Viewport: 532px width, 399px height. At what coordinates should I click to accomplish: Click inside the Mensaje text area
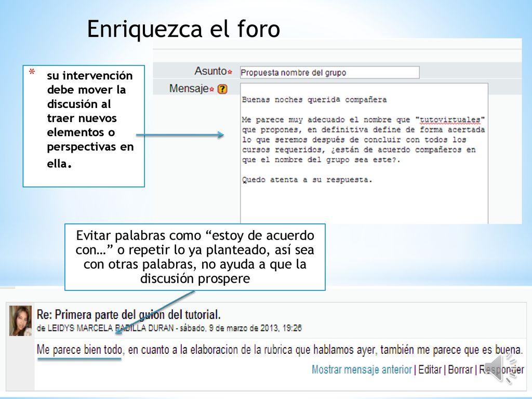click(364, 153)
